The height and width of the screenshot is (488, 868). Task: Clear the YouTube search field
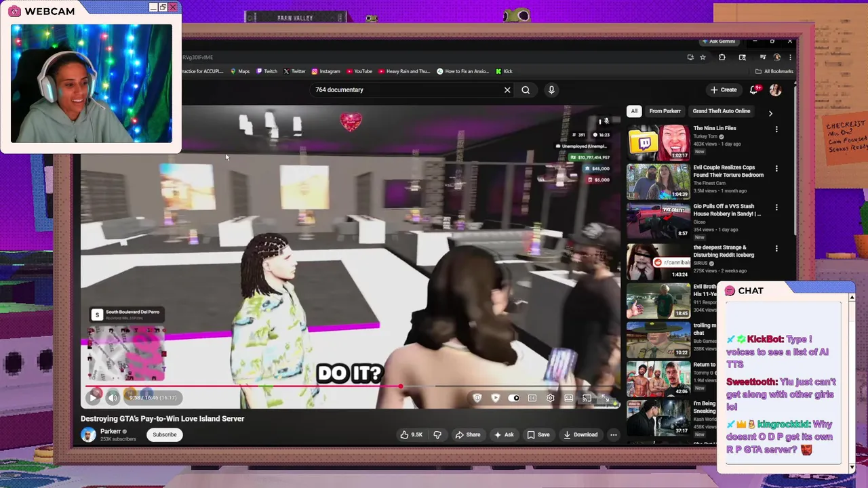(507, 89)
